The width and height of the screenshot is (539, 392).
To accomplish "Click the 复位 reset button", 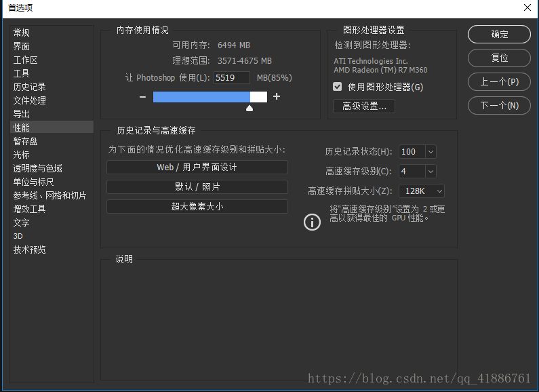I will pos(499,58).
